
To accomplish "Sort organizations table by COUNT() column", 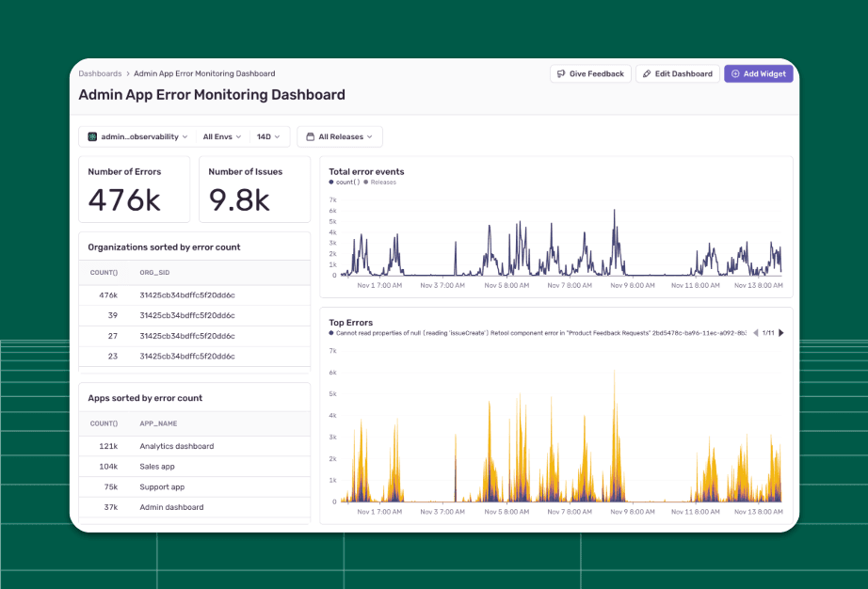I will 103,273.
